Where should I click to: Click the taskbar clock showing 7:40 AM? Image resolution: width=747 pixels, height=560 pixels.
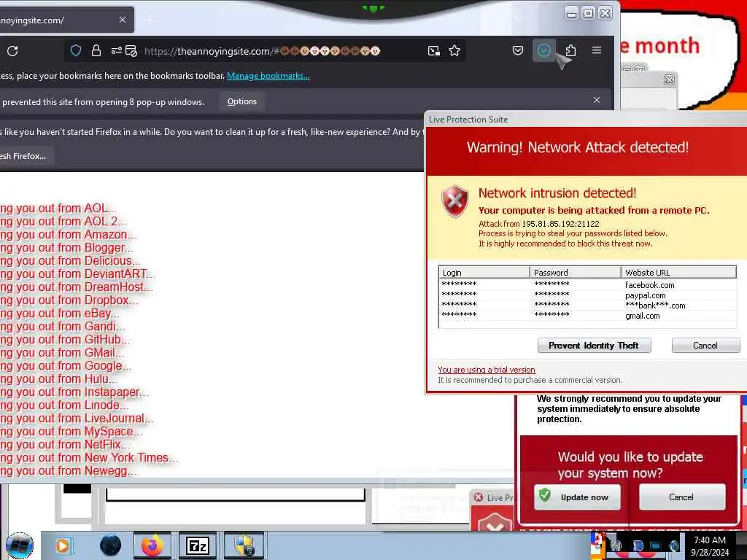click(x=710, y=546)
